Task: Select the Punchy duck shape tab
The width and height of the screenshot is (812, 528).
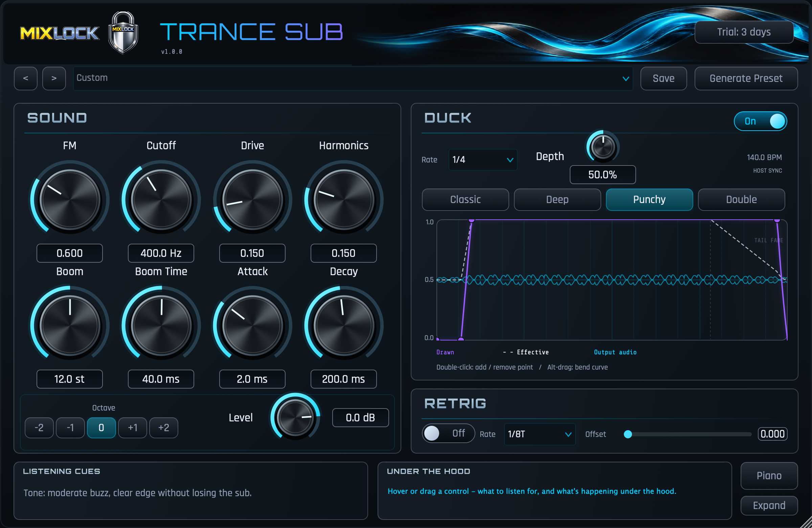Action: point(649,200)
